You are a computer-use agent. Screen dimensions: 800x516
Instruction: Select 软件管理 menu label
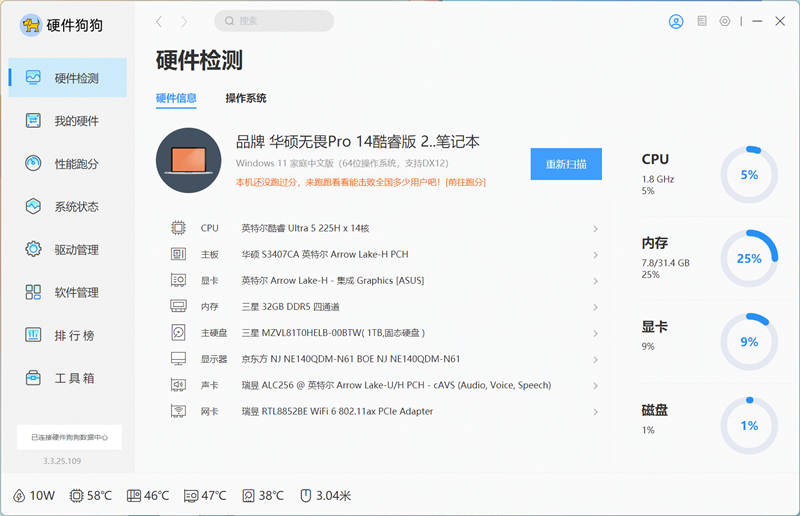tap(77, 292)
